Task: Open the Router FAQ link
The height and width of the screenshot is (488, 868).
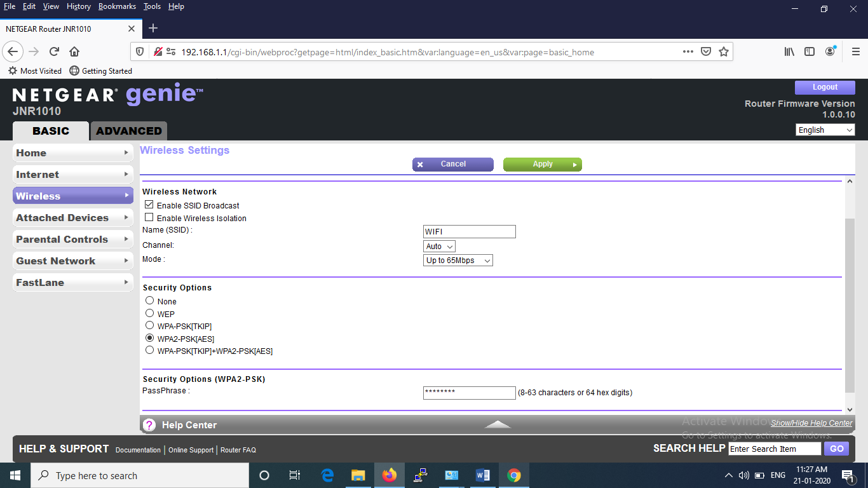Action: [x=238, y=450]
